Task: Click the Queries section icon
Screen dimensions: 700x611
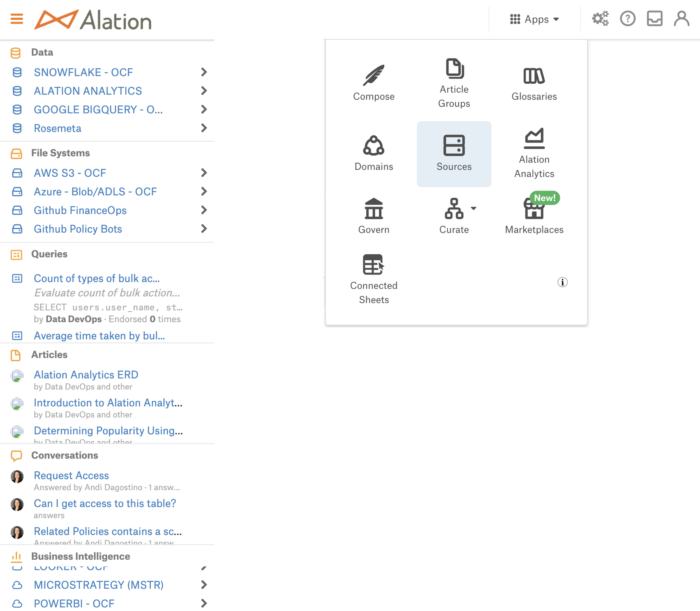Action: tap(16, 254)
